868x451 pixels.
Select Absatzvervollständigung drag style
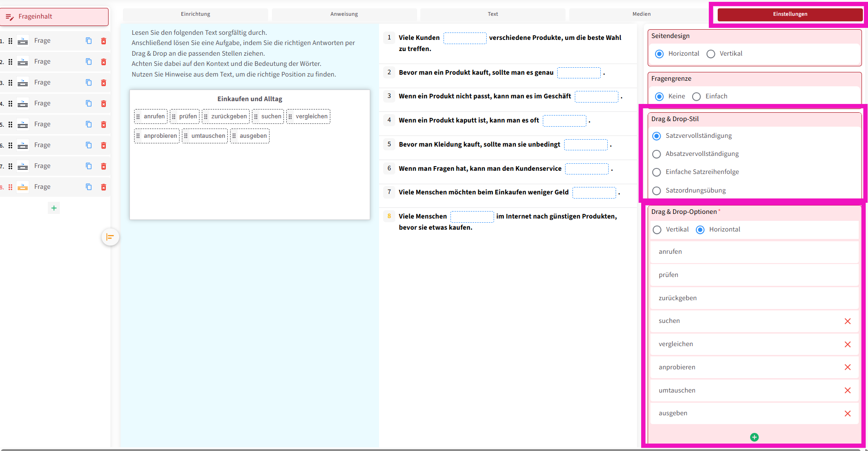656,154
